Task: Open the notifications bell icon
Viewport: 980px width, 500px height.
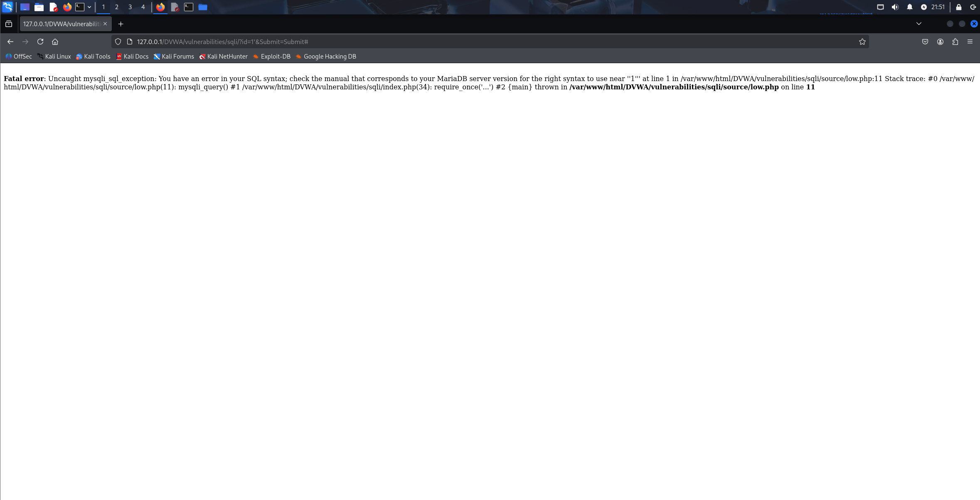Action: tap(910, 7)
